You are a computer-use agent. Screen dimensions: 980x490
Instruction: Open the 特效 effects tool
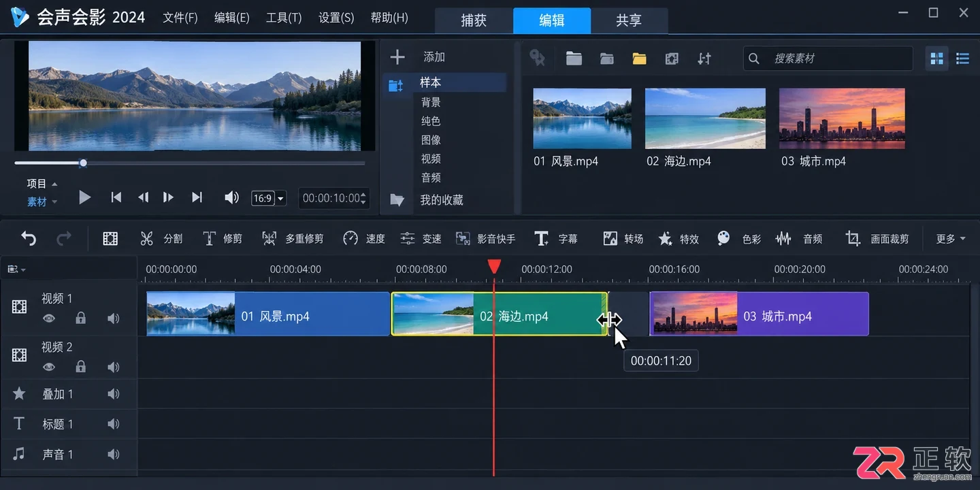click(x=679, y=238)
